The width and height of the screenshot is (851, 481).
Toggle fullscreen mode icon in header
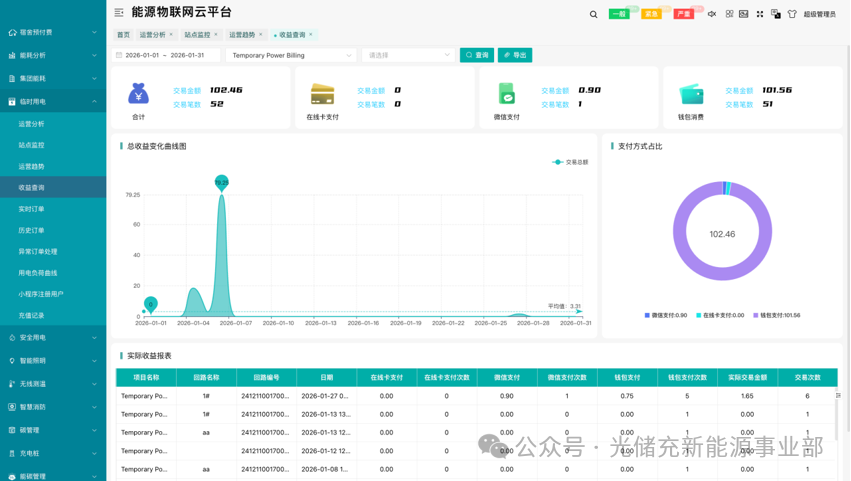tap(760, 14)
